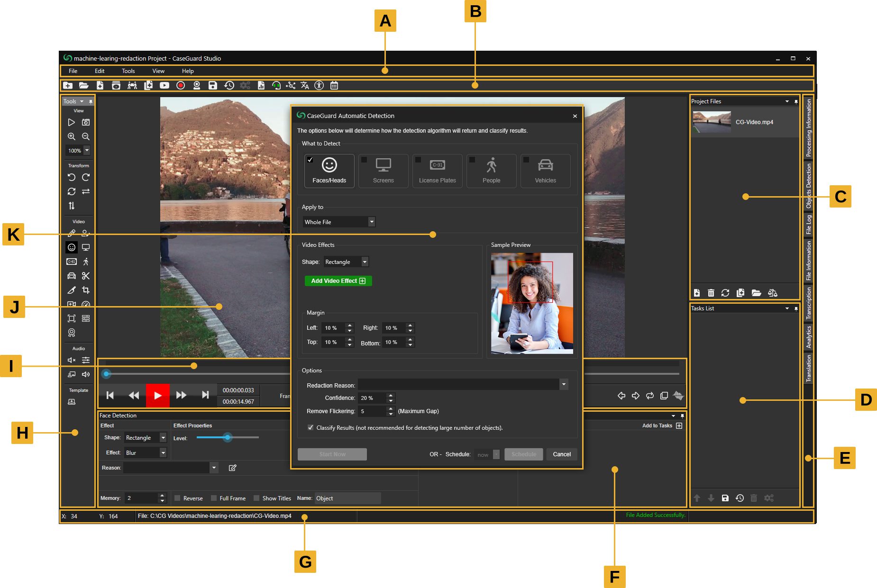Adjust the Effect Properties Level slider

pos(228,437)
